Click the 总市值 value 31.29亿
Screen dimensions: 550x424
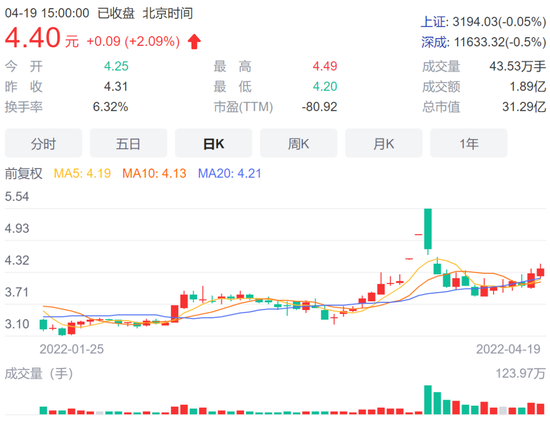tap(524, 107)
